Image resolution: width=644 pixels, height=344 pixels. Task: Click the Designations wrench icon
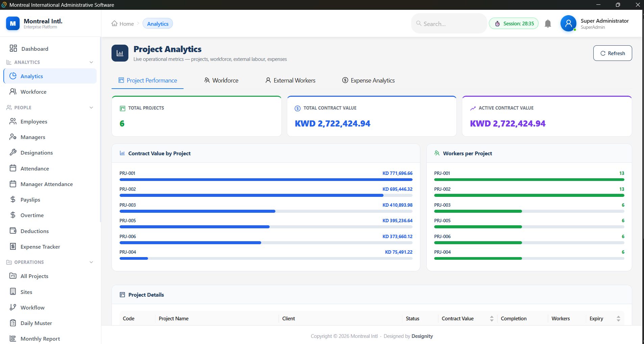pos(13,152)
